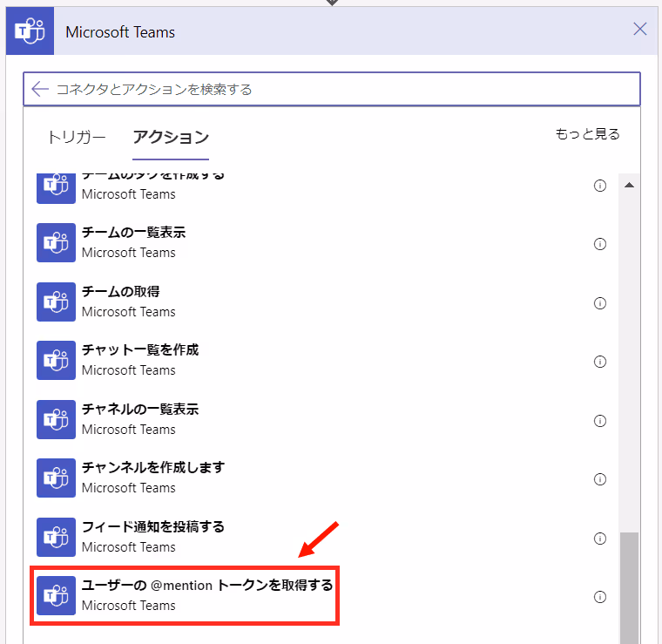Open info for チームの一覧表示
662x644 pixels.
coord(600,244)
